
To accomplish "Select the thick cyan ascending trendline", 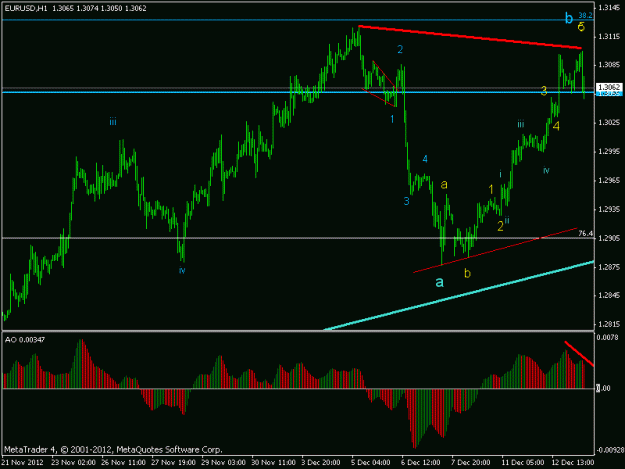I will point(458,296).
